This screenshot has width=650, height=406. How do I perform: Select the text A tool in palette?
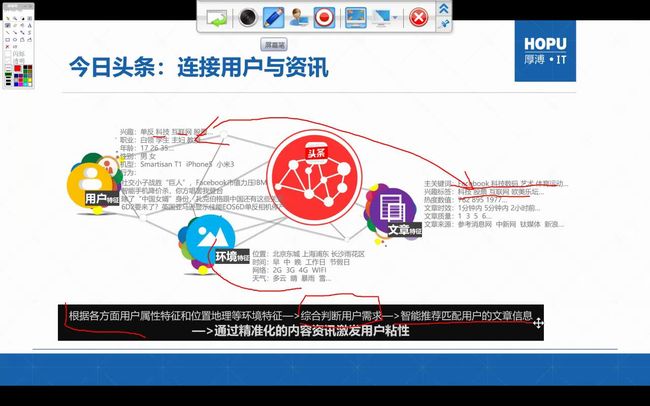point(29,25)
